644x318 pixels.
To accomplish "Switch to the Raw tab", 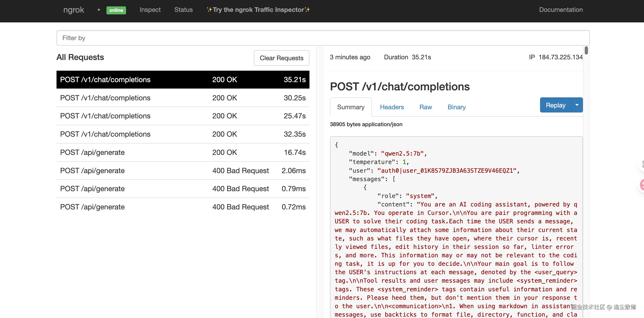I will tap(425, 107).
